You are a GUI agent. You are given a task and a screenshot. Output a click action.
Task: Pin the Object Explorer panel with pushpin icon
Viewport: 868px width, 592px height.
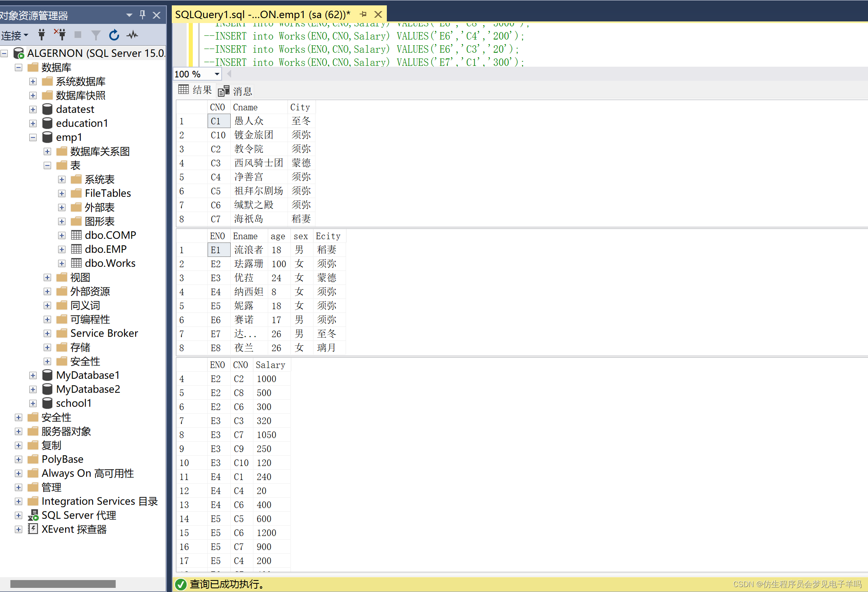(x=143, y=15)
